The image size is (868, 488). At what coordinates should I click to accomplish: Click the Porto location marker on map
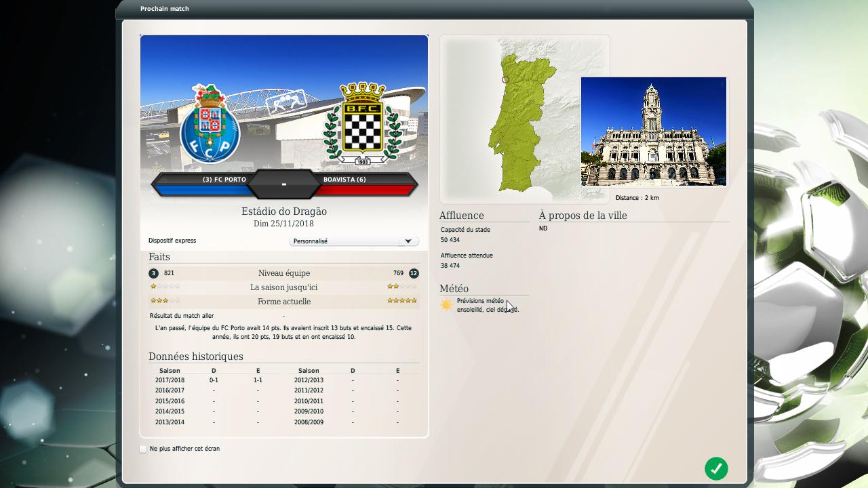505,80
